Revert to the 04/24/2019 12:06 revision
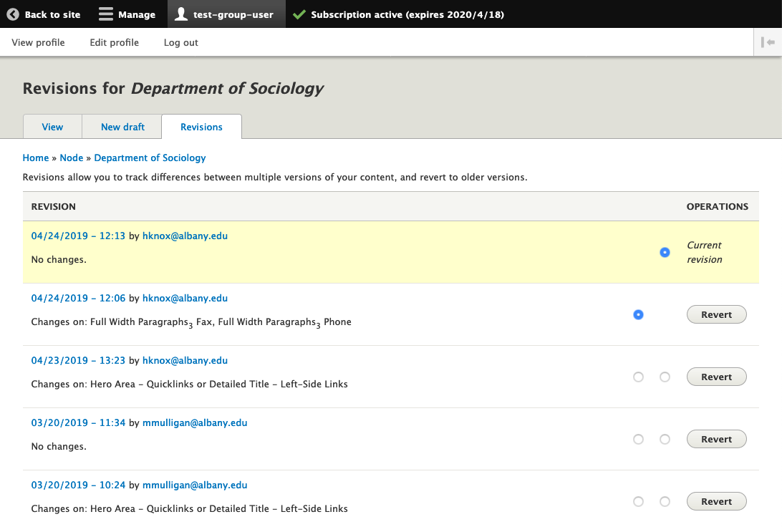Image resolution: width=782 pixels, height=532 pixels. pos(716,314)
